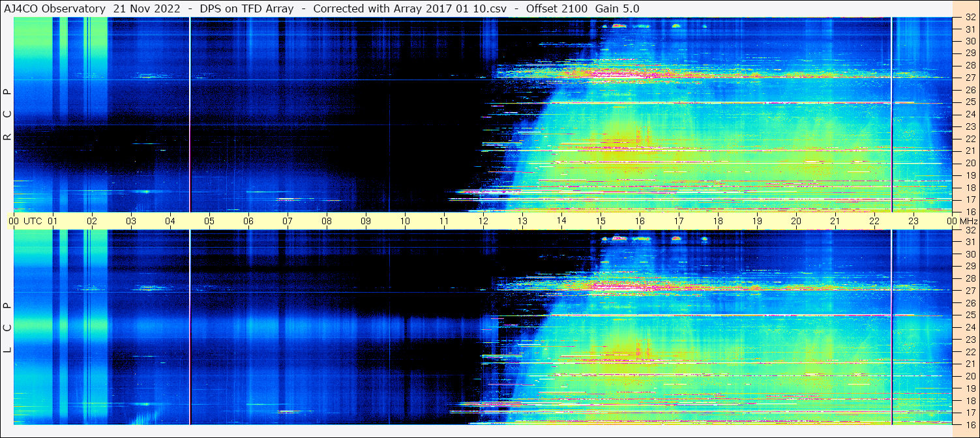Pick the 09 hour mark on time axis
The width and height of the screenshot is (980, 438).
click(x=366, y=221)
